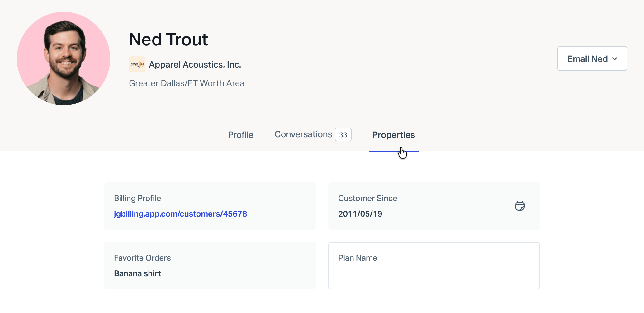
Task: Select the Banana shirt favorite order value
Action: [x=137, y=273]
